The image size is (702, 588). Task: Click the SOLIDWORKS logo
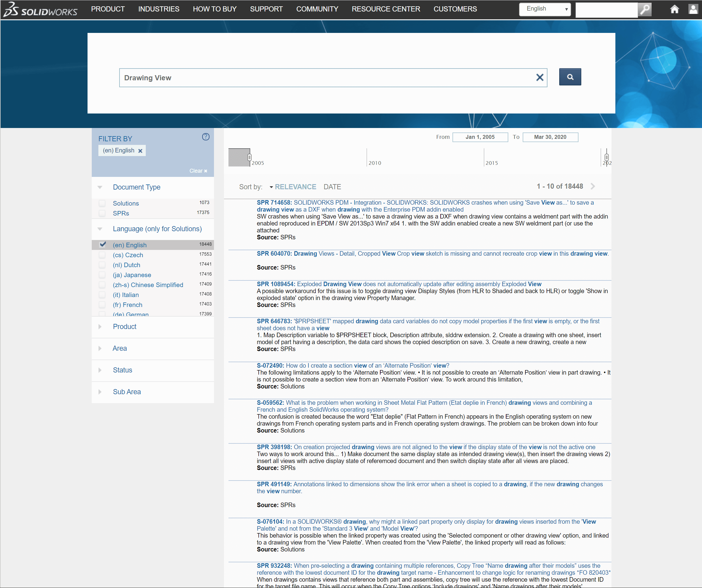click(40, 9)
